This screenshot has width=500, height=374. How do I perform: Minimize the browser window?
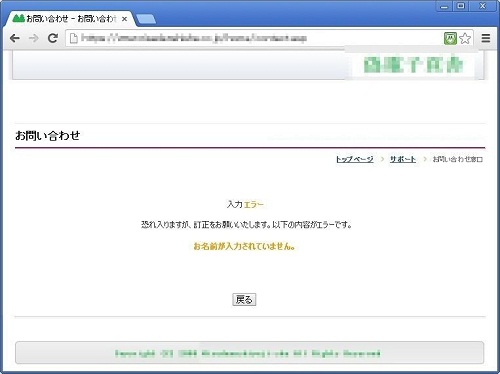(x=444, y=6)
